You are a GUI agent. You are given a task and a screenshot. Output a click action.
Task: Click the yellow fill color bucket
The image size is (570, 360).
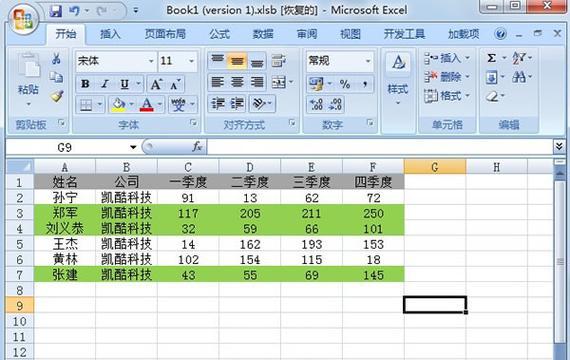point(119,105)
